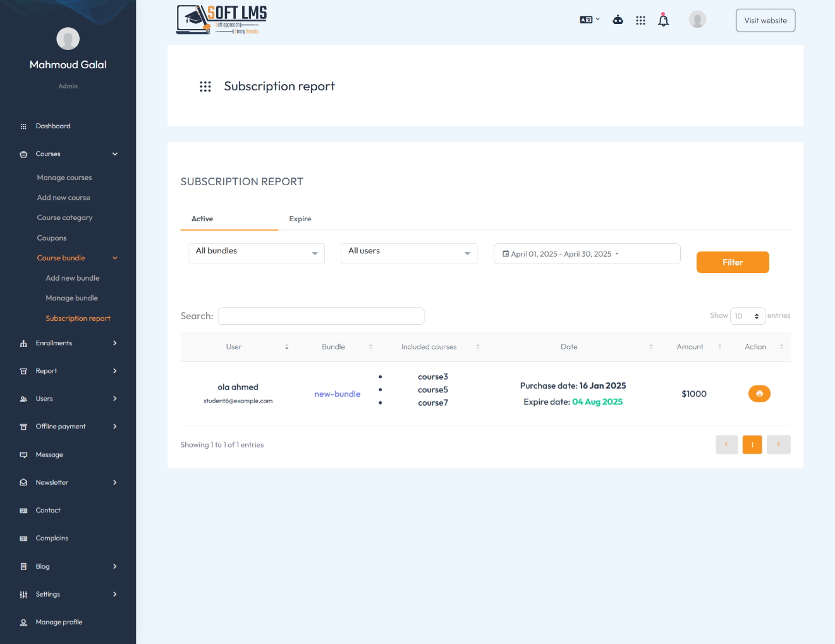Click the Complains icon in sidebar

23,538
